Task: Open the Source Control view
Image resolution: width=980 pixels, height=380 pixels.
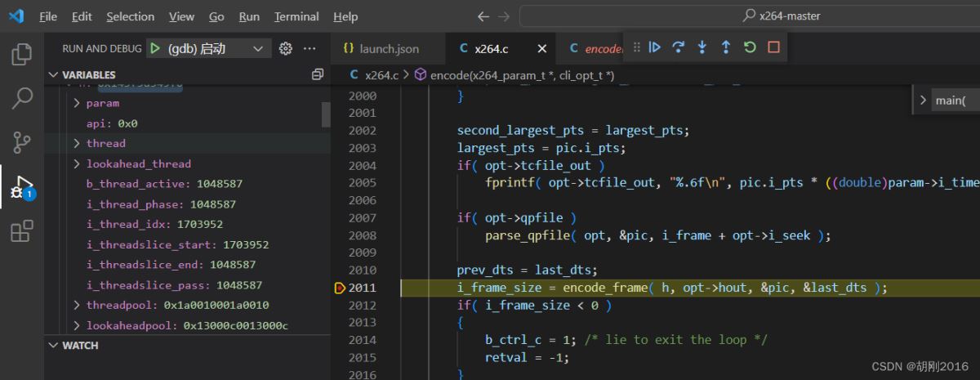Action: [22, 143]
